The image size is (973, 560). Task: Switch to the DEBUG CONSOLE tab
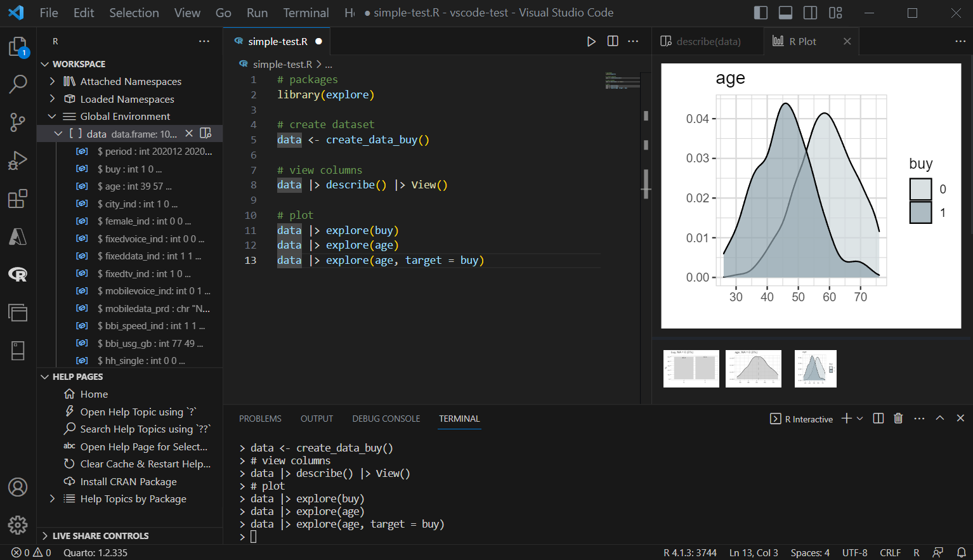click(x=386, y=419)
